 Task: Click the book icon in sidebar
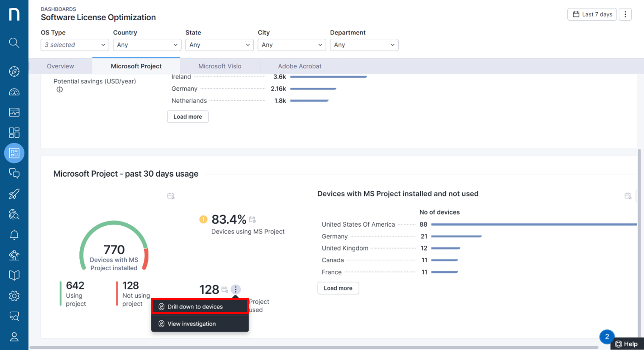coord(14,275)
